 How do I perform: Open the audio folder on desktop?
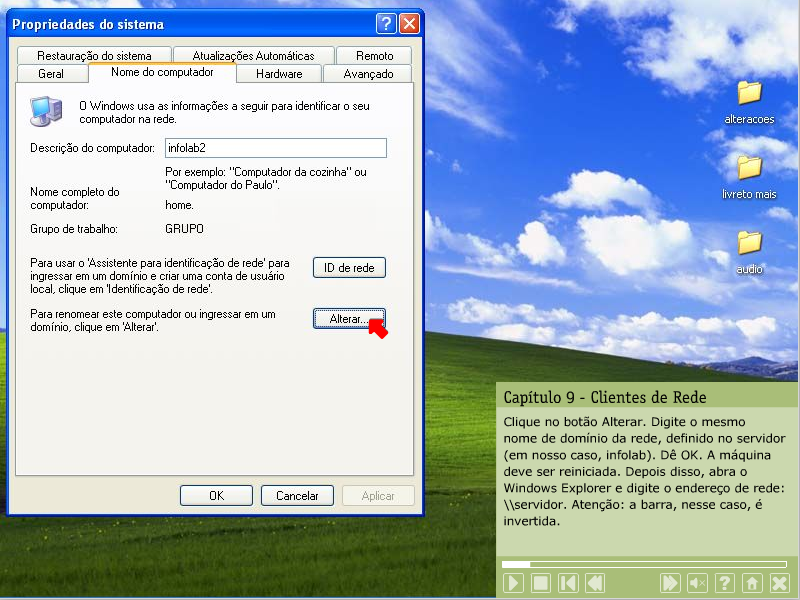point(749,243)
